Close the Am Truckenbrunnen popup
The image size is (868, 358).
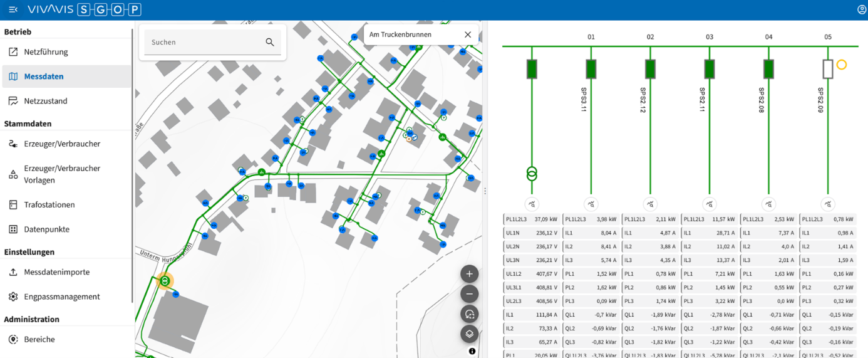point(468,34)
